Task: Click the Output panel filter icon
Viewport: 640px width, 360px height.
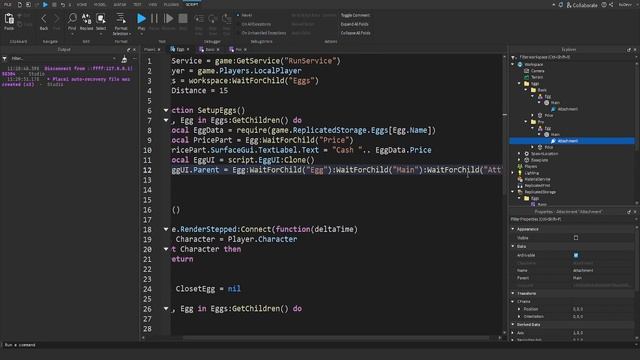Action: pos(4,59)
